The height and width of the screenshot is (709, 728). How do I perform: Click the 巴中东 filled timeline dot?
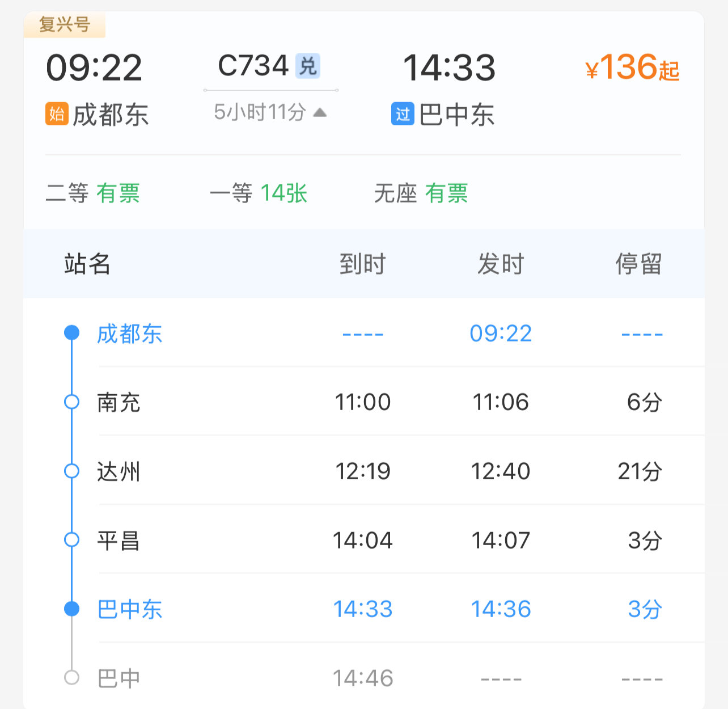click(72, 609)
